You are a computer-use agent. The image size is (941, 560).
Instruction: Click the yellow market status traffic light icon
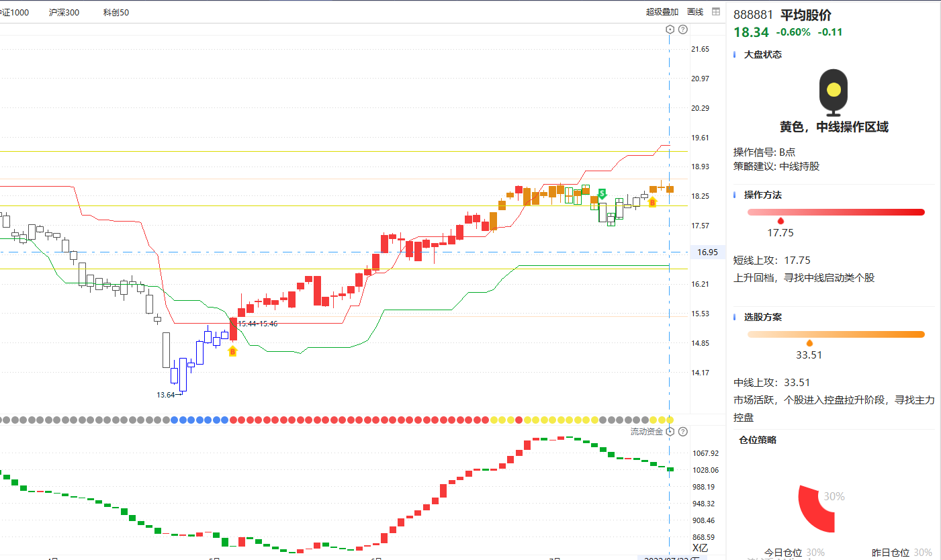[x=834, y=91]
